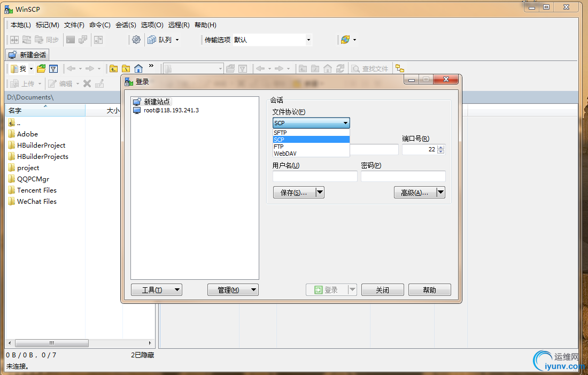This screenshot has height=375, width=588.
Task: Click the 帮助 dialog button
Action: (x=429, y=290)
